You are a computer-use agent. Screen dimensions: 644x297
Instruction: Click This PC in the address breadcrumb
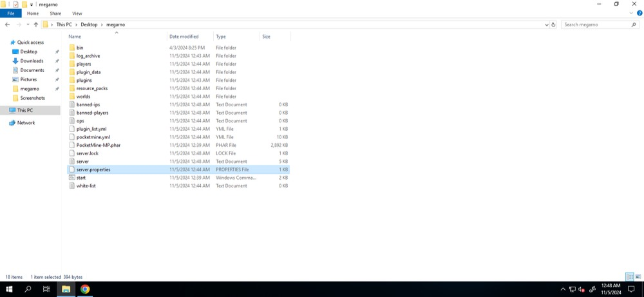point(64,24)
